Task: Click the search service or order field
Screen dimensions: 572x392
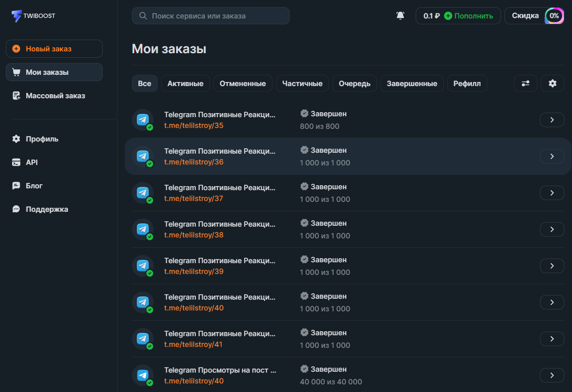Action: 211,16
